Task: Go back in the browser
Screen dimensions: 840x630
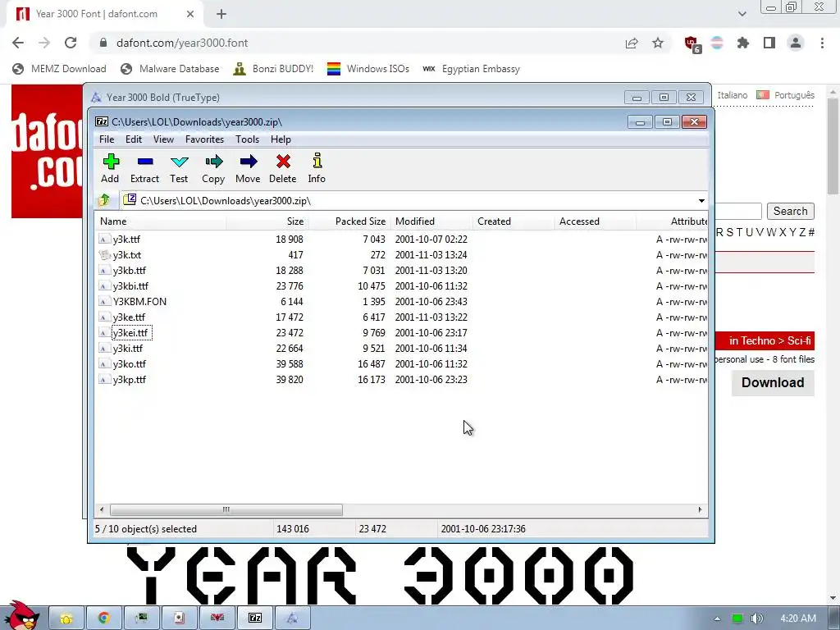Action: (18, 43)
